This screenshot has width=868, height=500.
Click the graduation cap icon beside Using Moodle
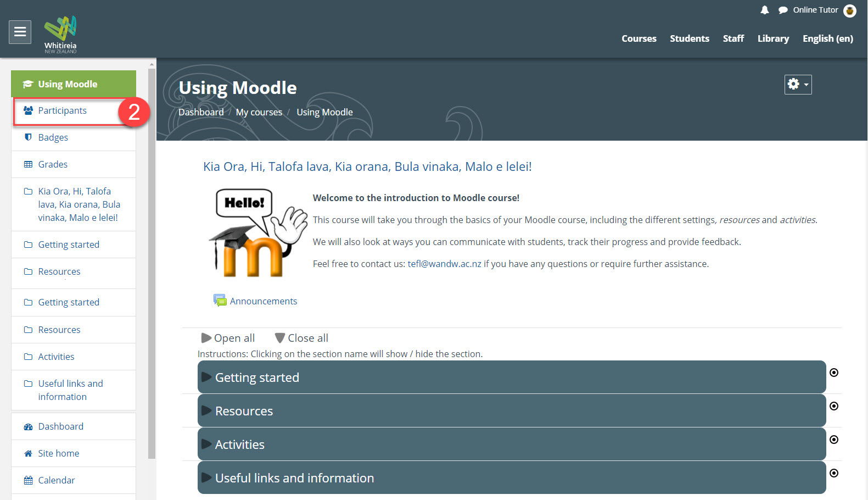[x=28, y=84]
